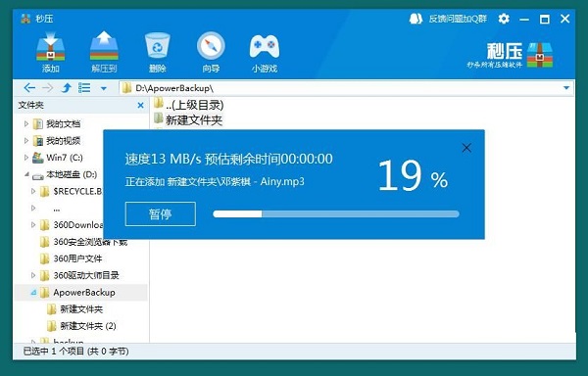The width and height of the screenshot is (588, 376).
Task: Click the 解压到 (Extract to) icon
Action: click(104, 52)
